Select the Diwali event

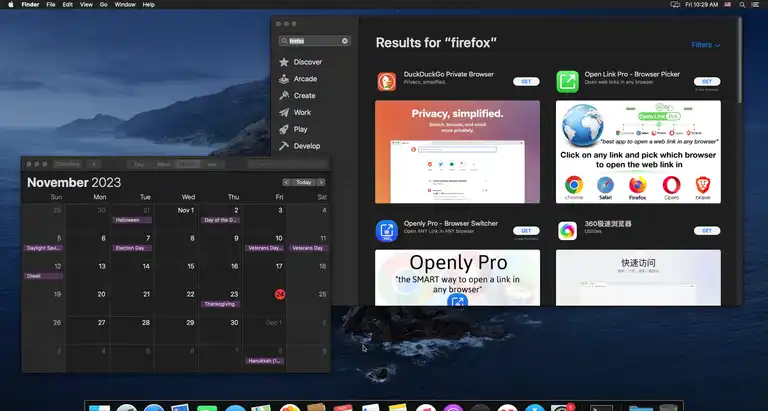click(x=44, y=276)
